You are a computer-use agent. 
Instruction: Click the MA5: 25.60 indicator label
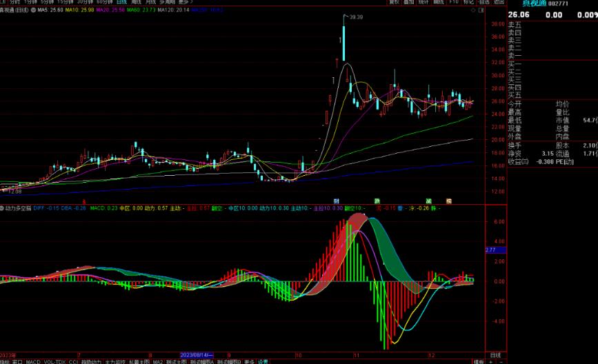click(x=50, y=10)
